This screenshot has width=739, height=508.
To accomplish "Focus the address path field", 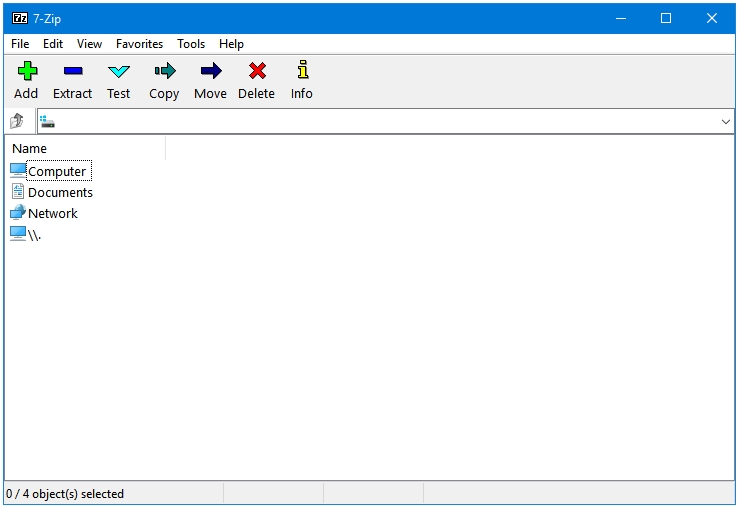I will click(386, 122).
